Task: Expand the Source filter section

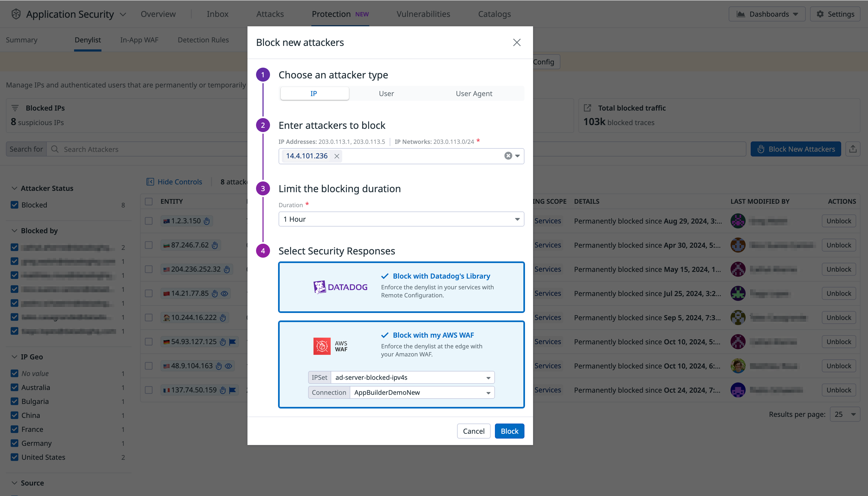Action: tap(14, 483)
